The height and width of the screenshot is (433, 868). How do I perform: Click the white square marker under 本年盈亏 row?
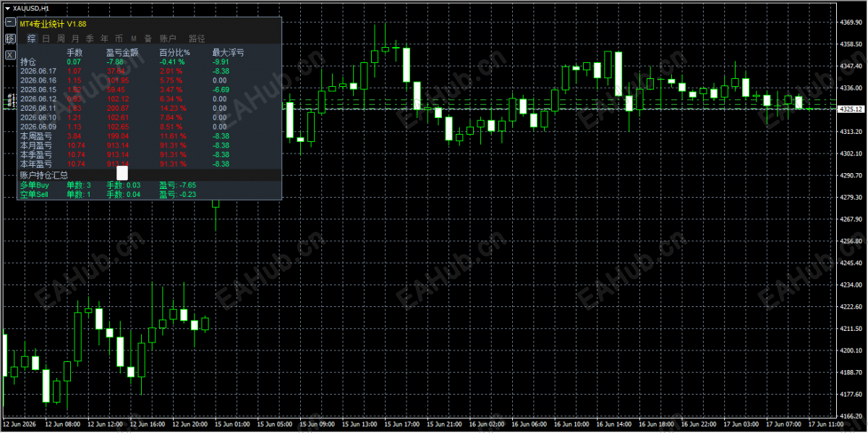click(122, 173)
